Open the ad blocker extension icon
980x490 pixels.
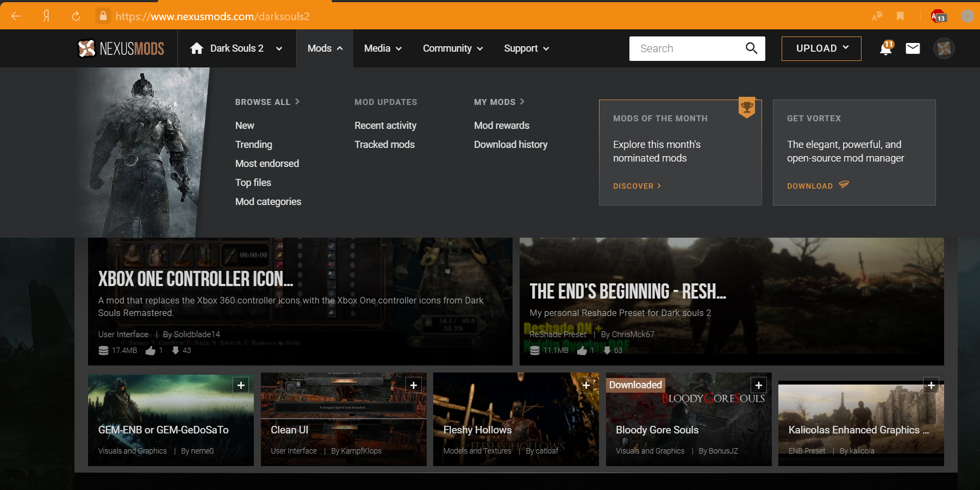click(x=939, y=16)
